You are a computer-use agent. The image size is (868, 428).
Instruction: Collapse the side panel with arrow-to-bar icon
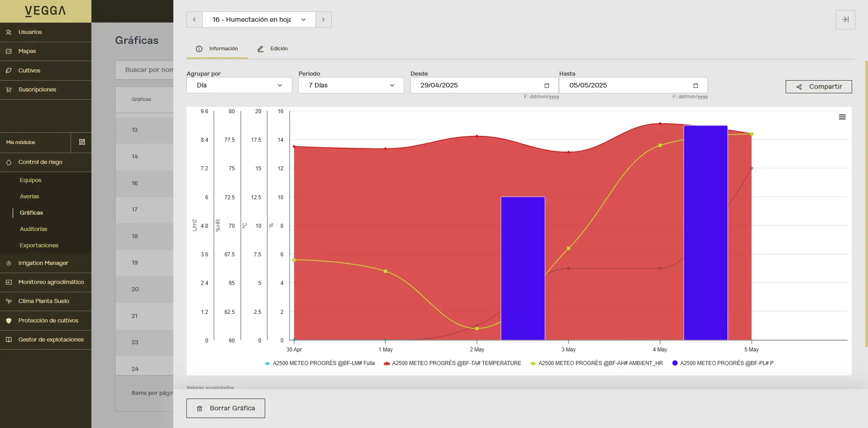click(845, 19)
